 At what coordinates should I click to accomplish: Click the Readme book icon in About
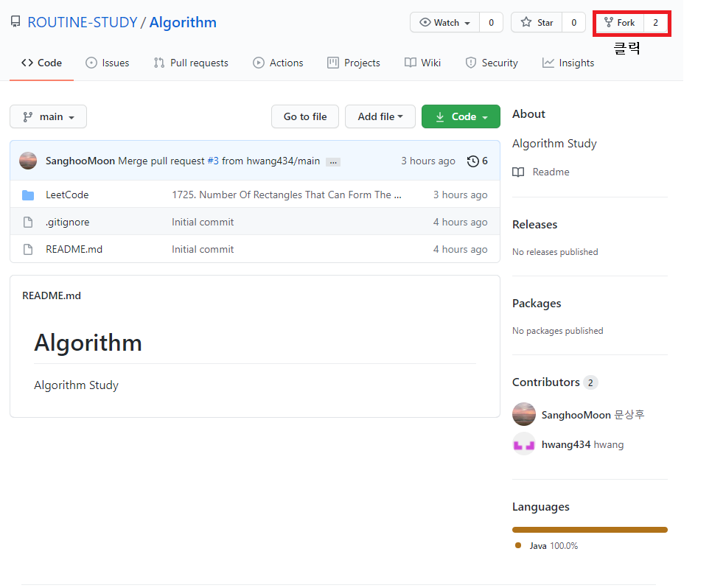(518, 172)
